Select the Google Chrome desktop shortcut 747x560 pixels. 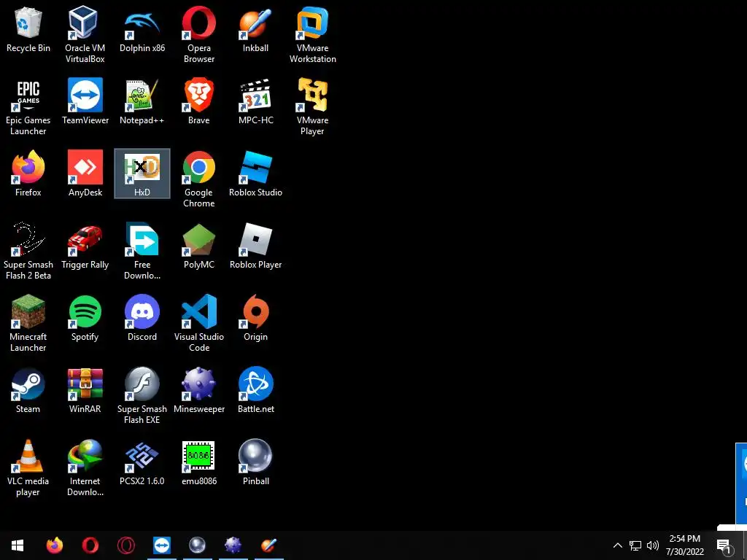coord(198,179)
